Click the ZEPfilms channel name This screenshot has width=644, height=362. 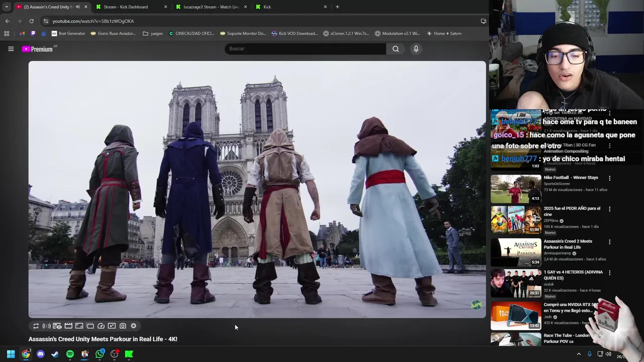point(551,221)
